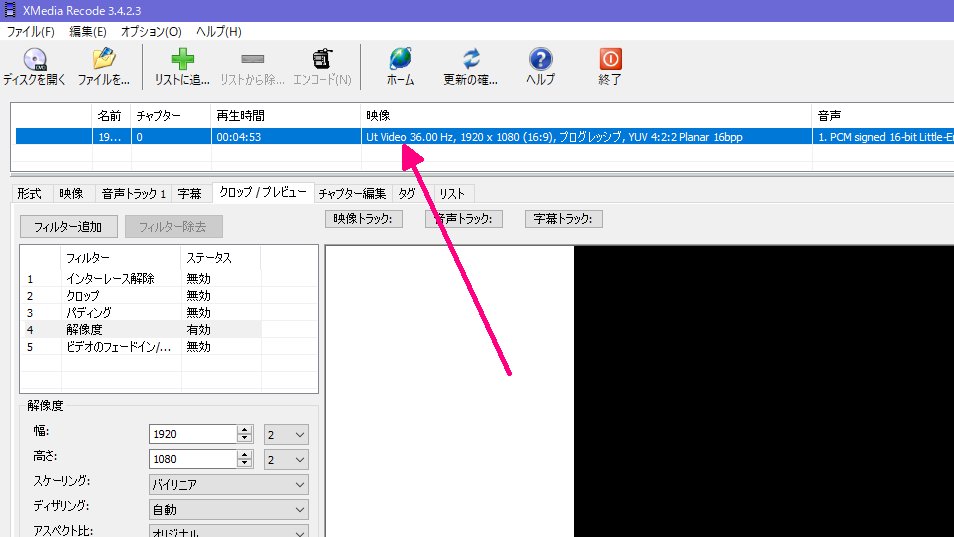Click the Video Track (映像トラック:) button

tap(364, 219)
